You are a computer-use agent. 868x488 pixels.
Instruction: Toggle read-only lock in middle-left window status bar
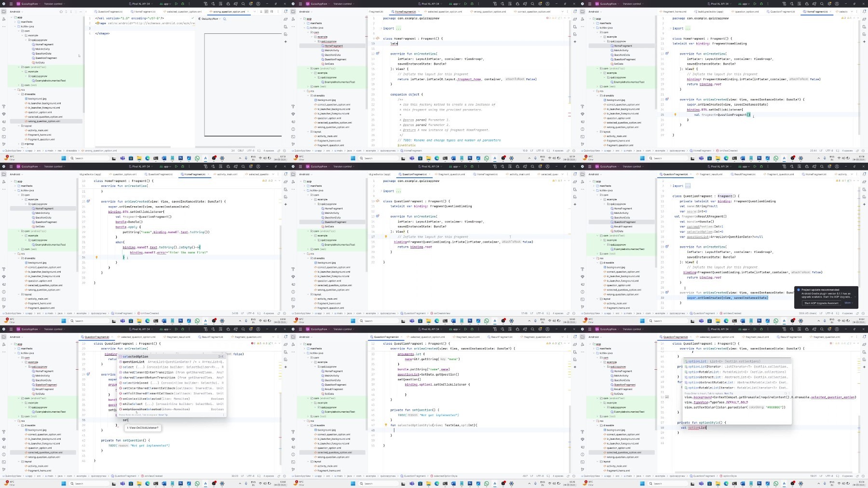279,313
